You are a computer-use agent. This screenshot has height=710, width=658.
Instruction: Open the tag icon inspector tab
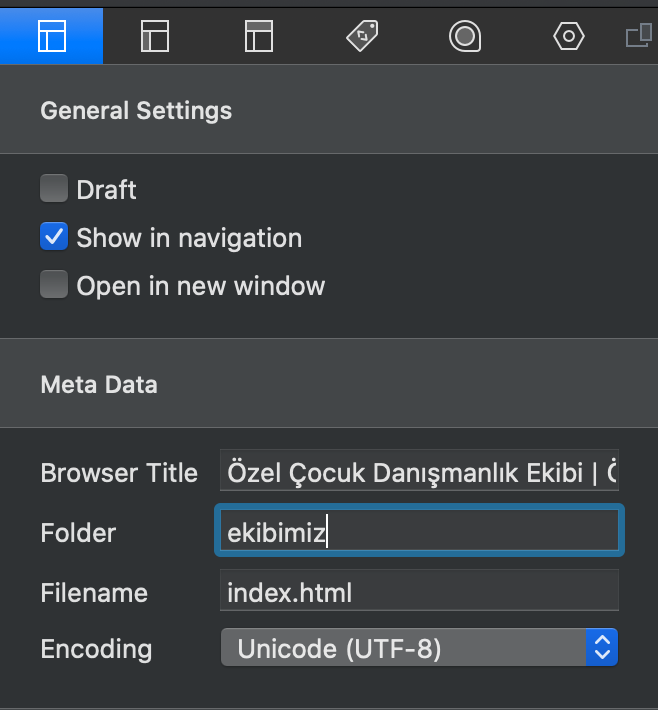coord(362,37)
